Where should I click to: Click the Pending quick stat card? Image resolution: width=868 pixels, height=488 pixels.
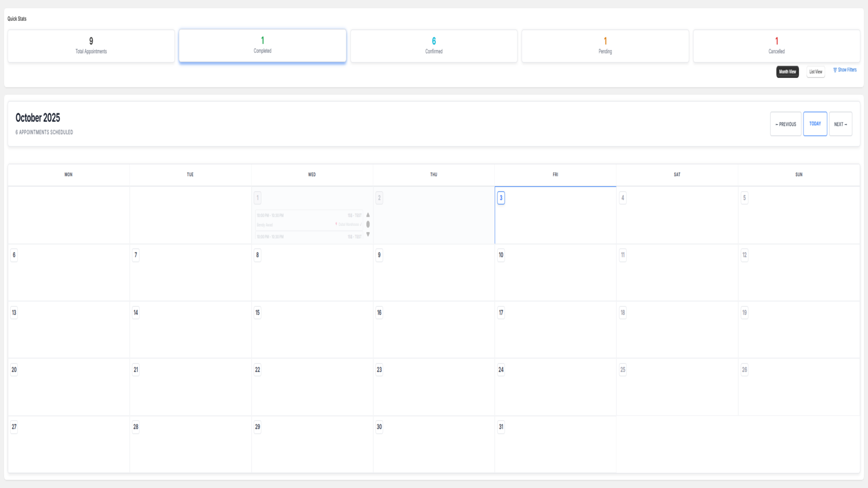tap(605, 46)
